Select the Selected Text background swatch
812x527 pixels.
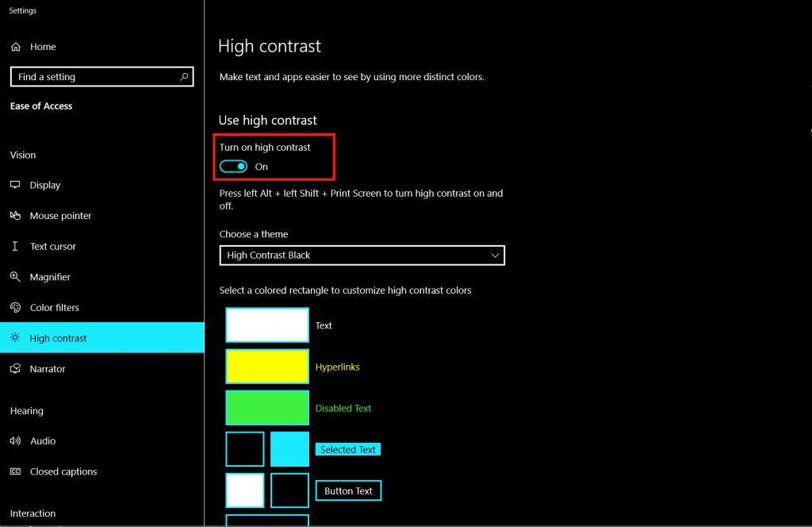coord(289,448)
